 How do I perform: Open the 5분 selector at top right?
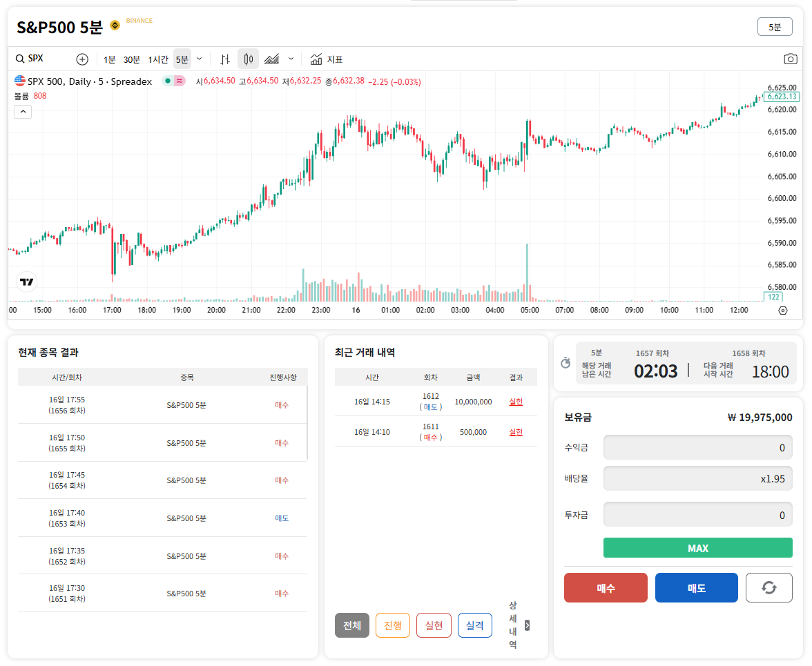(x=775, y=27)
